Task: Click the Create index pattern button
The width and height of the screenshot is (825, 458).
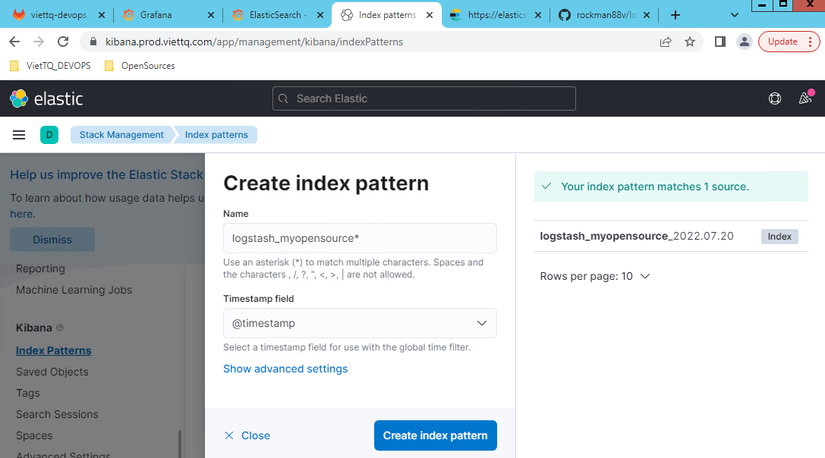Action: pos(435,435)
